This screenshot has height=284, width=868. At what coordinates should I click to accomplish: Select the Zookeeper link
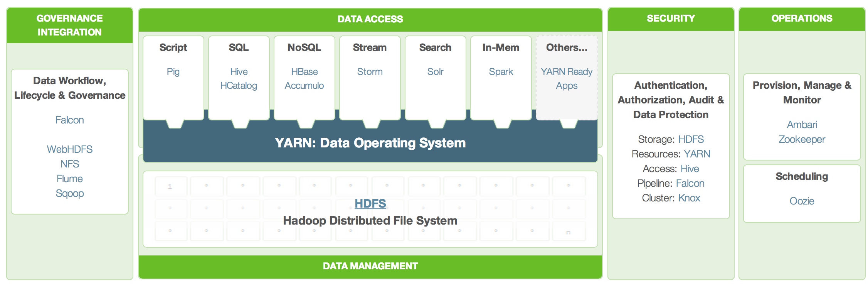pyautogui.click(x=802, y=139)
